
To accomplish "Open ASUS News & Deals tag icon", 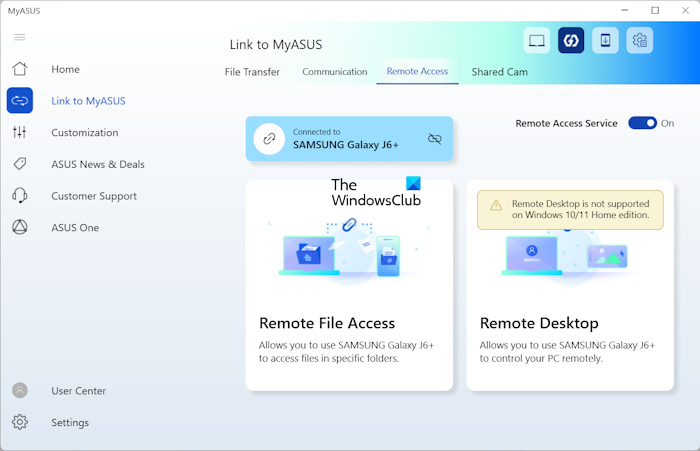I will (20, 164).
